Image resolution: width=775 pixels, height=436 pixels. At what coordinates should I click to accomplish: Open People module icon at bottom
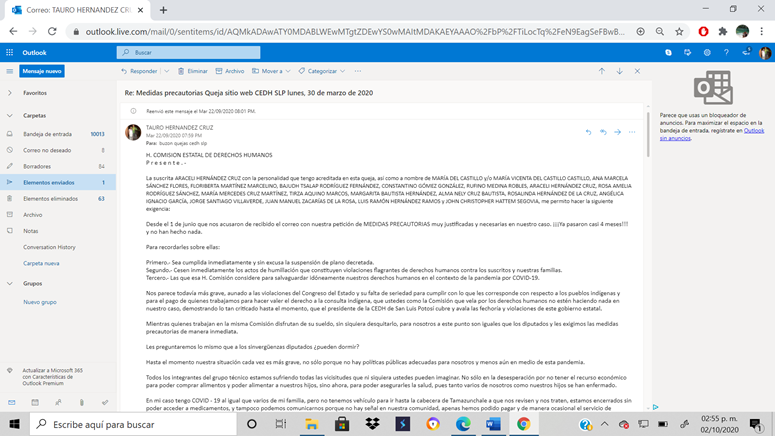tap(58, 402)
